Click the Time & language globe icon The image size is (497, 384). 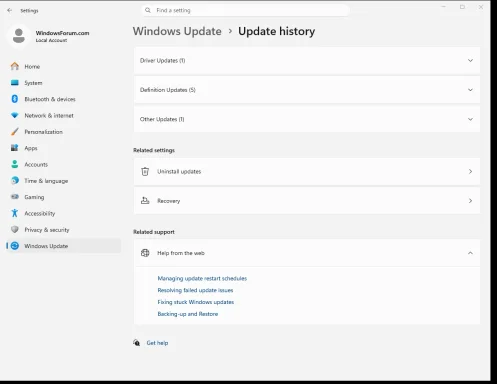tap(15, 180)
